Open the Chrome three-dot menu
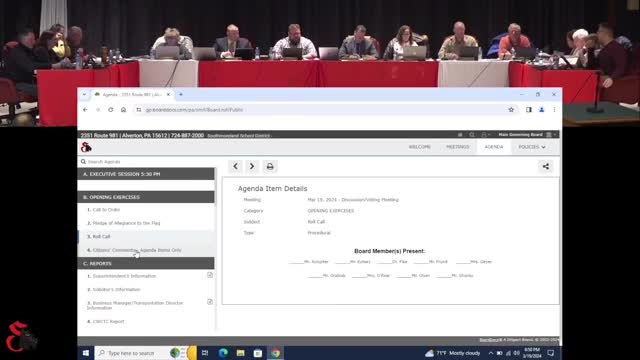640x360 pixels. pyautogui.click(x=554, y=110)
